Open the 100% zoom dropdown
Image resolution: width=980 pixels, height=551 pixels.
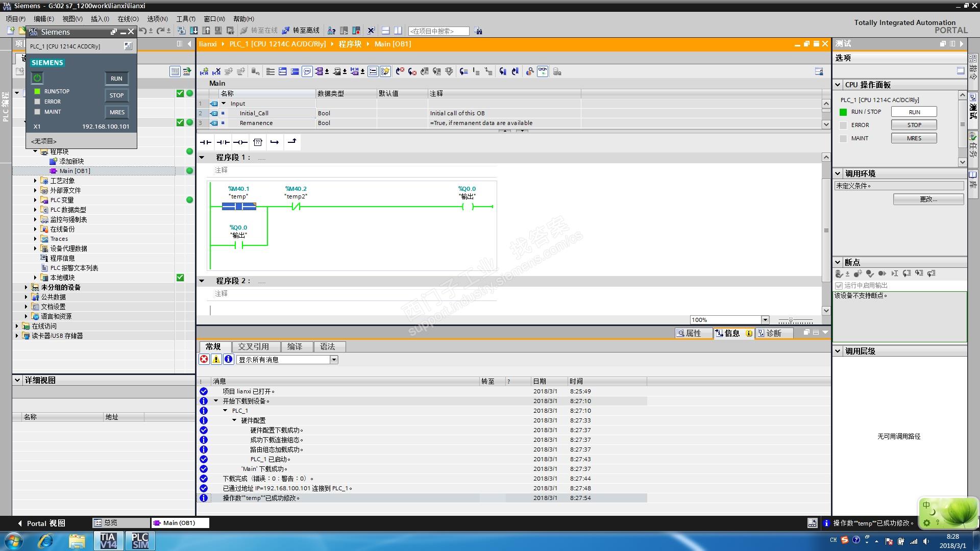coord(765,320)
